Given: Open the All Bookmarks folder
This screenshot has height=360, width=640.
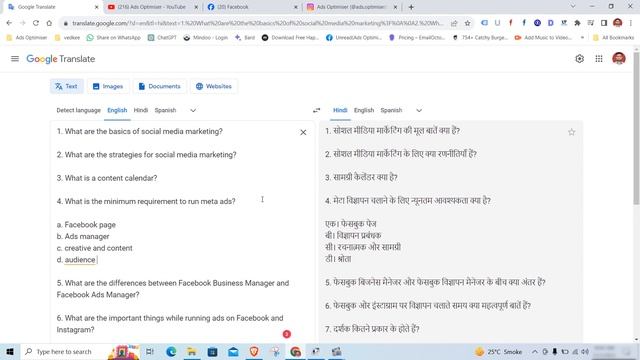Looking at the screenshot, I should tap(613, 38).
